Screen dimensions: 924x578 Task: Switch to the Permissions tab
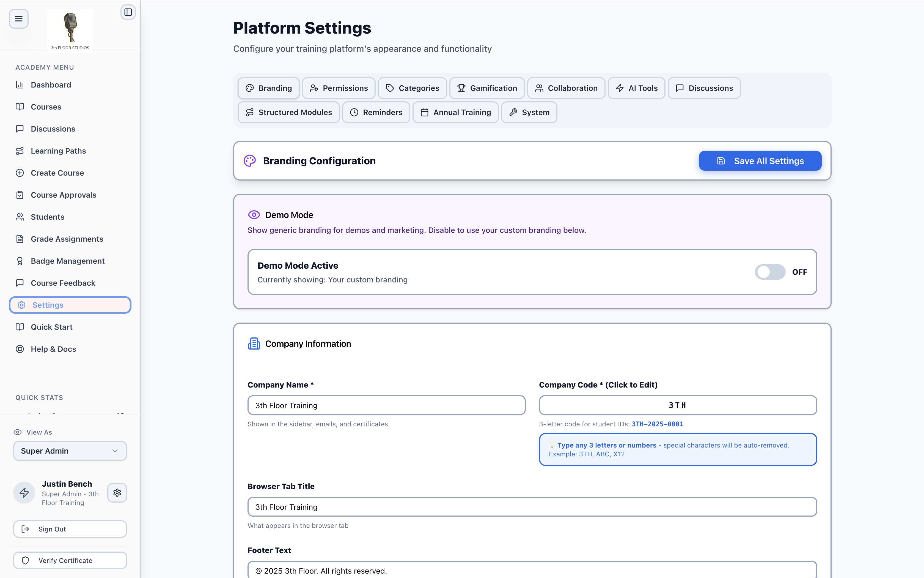(x=339, y=88)
